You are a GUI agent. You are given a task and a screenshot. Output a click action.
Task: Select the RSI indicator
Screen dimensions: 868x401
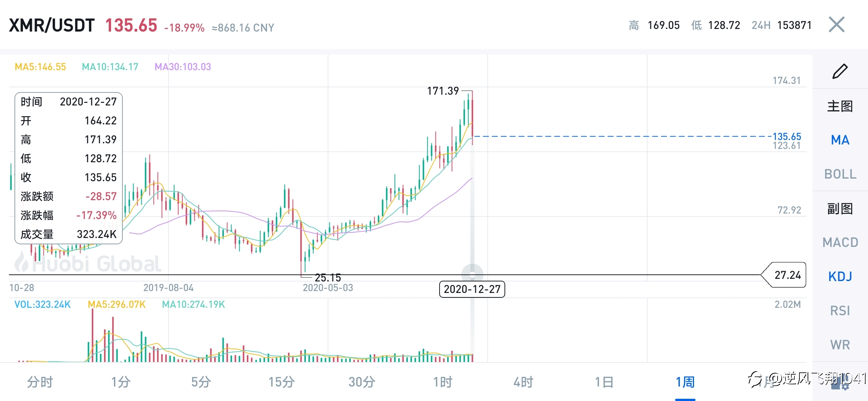(840, 311)
